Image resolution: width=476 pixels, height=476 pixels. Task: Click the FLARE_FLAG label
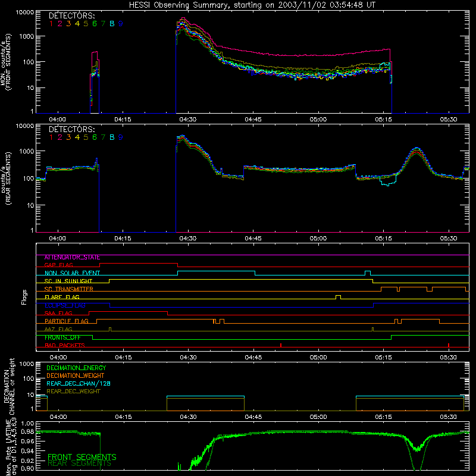pos(62,297)
